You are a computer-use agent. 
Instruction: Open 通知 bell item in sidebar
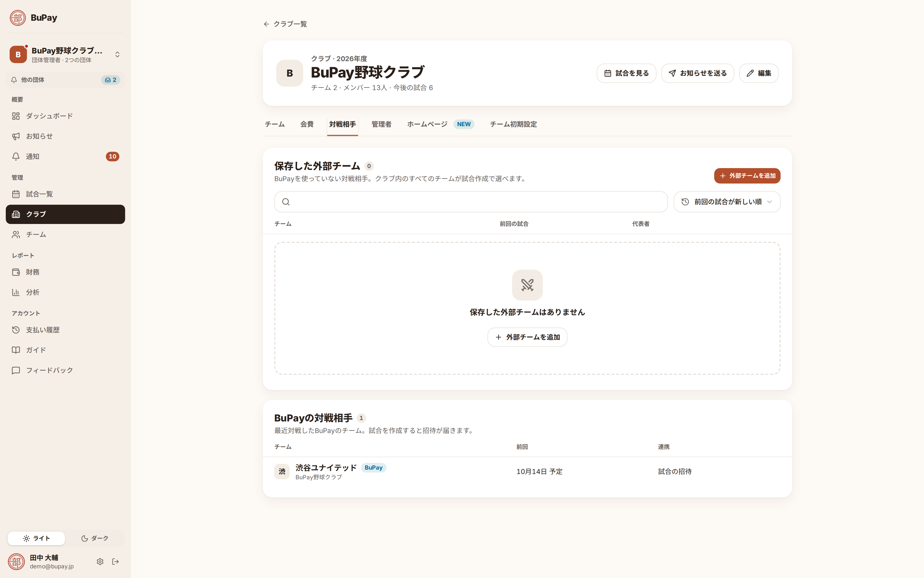[x=65, y=156]
